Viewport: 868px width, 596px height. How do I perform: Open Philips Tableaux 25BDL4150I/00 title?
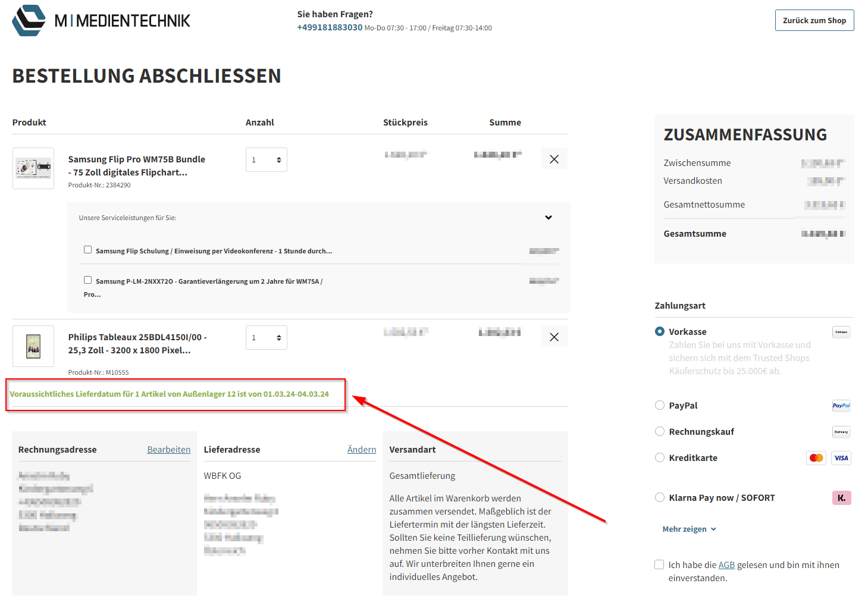[x=137, y=344]
